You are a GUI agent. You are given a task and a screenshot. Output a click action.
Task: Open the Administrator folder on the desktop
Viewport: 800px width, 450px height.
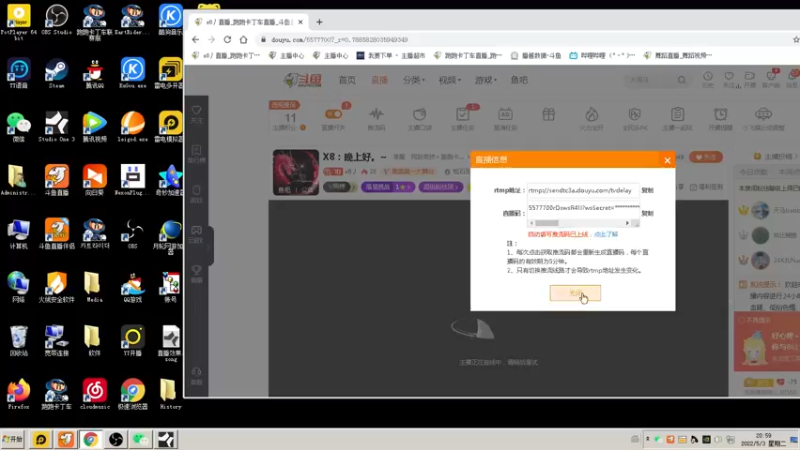click(17, 180)
